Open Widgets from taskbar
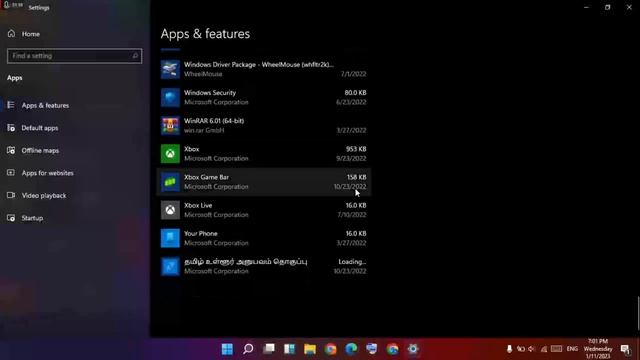Screen dimensions: 640x360 (x=289, y=349)
